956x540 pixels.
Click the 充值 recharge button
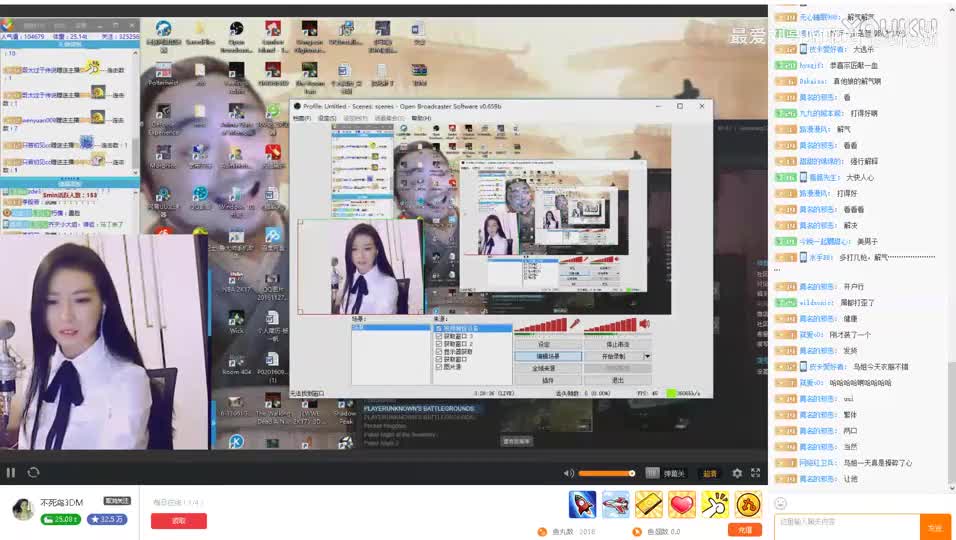coord(745,530)
